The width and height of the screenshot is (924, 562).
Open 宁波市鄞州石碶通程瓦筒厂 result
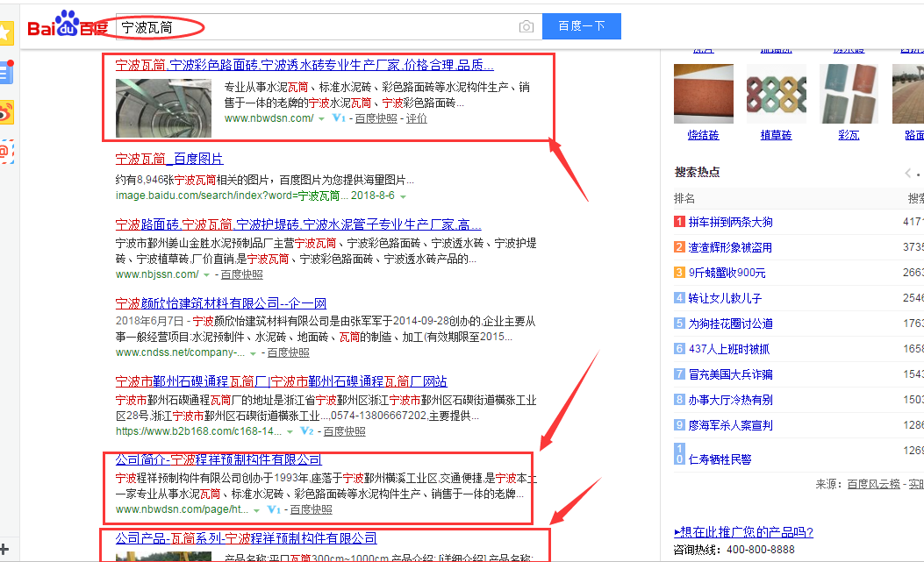click(x=281, y=381)
